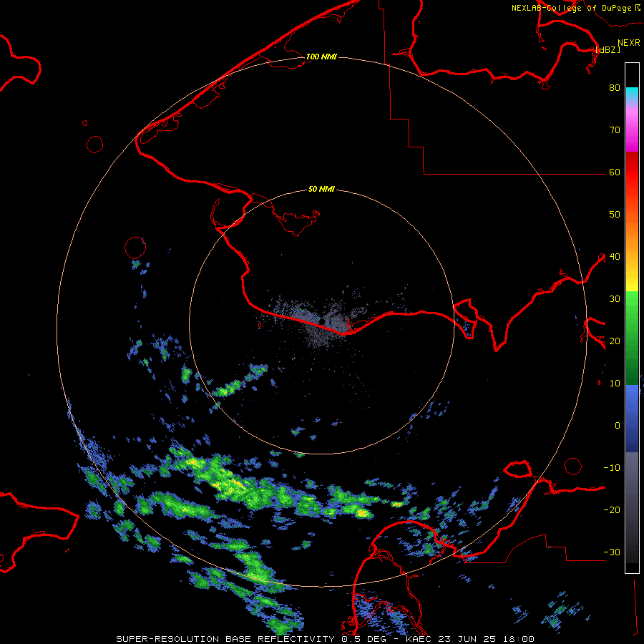Screen dimensions: 644x644
Task: Click the NEXR label above the color bar
Action: (629, 43)
